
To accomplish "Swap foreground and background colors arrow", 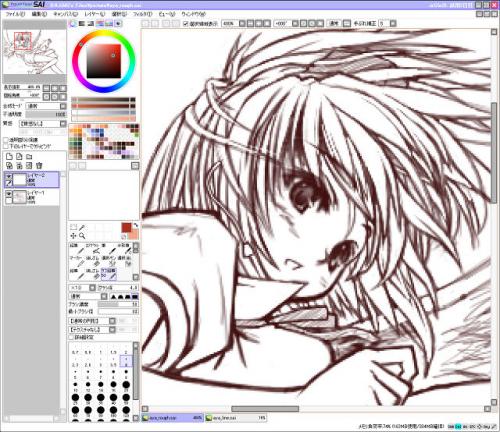I will click(136, 226).
